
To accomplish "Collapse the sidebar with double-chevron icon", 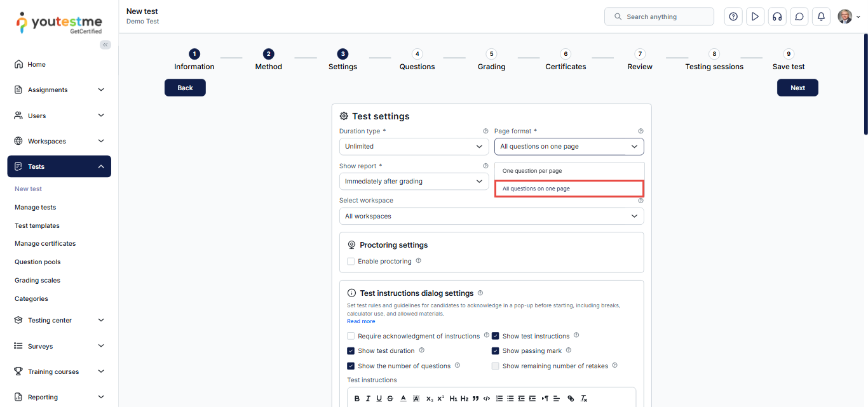I will [105, 44].
